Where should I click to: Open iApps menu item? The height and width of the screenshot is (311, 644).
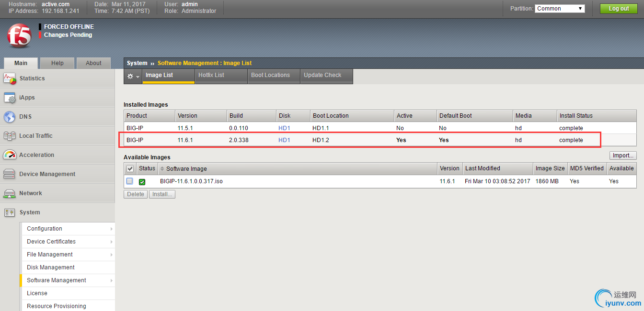[57, 98]
